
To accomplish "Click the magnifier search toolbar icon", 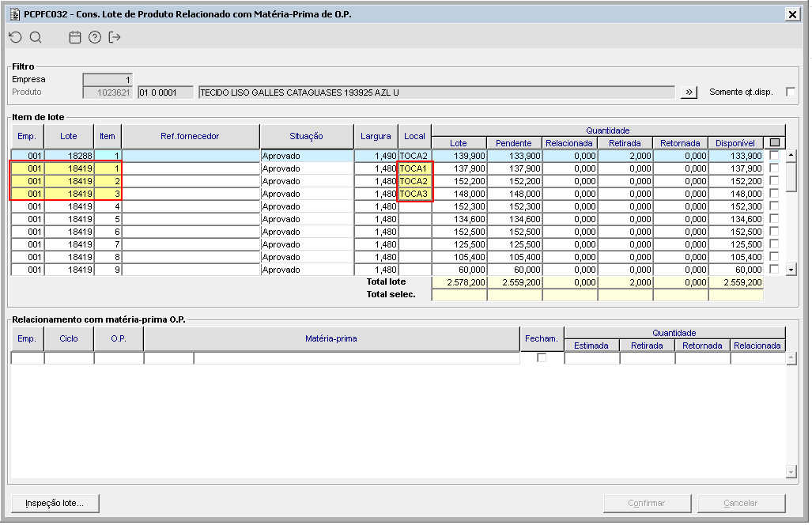I will click(x=36, y=37).
